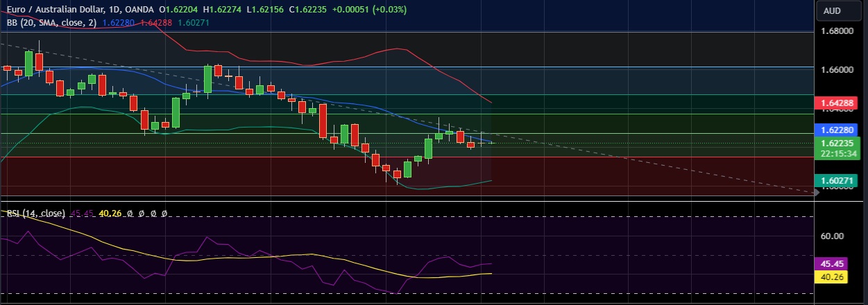The width and height of the screenshot is (868, 305).
Task: Select the RSI (14, close) indicator legend
Action: pyautogui.click(x=36, y=214)
